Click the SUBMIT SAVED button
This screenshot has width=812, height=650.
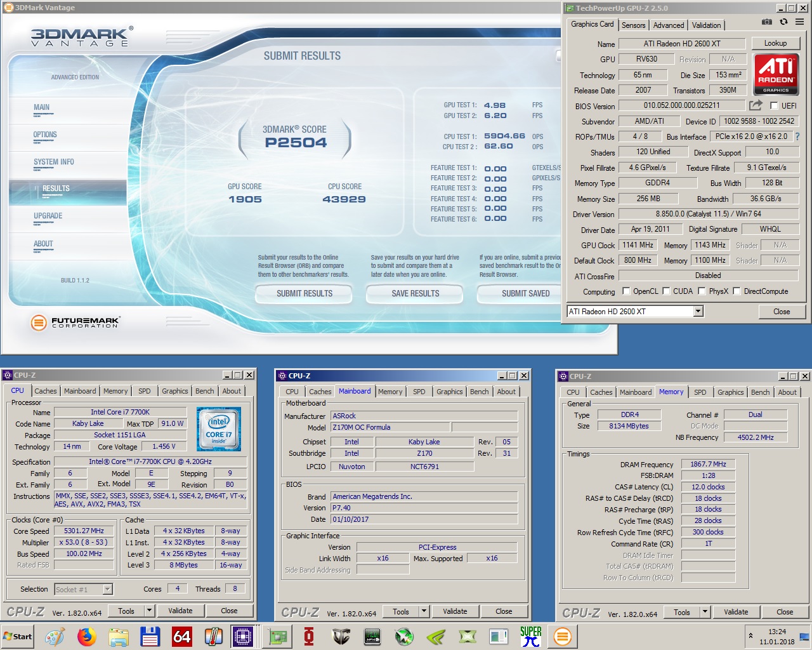[x=520, y=293]
